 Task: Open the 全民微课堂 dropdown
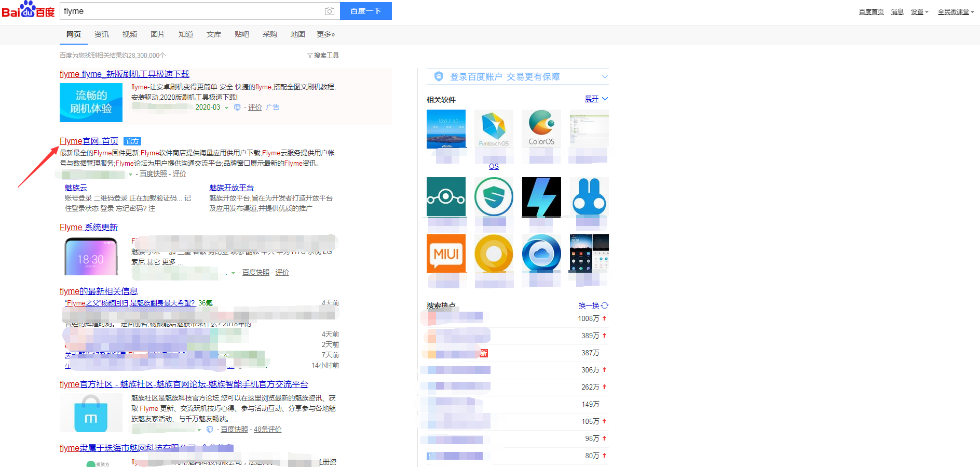956,12
